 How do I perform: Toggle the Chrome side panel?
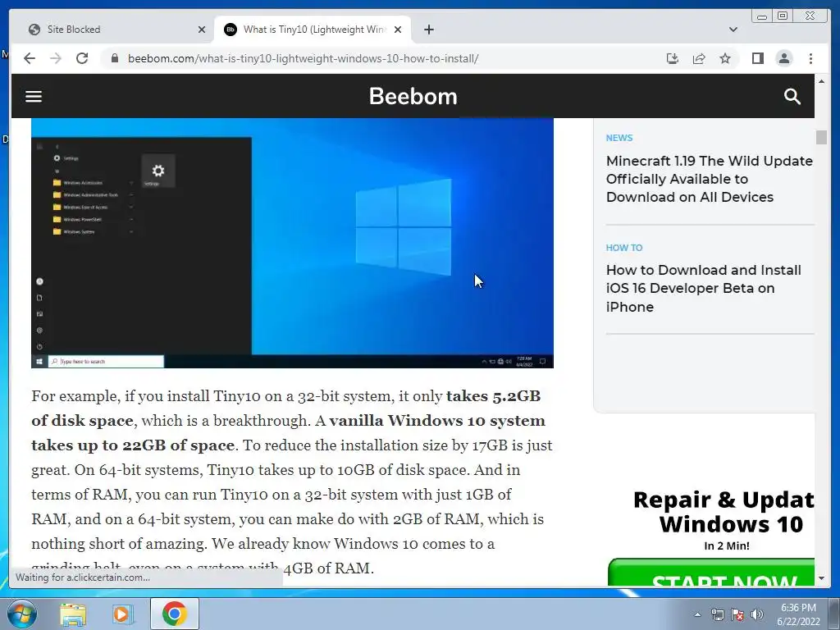[x=757, y=58]
